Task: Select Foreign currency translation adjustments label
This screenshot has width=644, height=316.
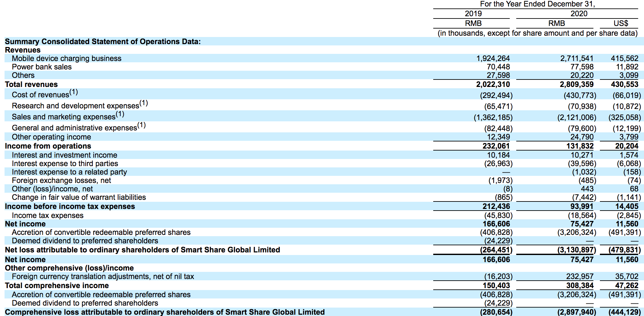Action: coord(103,276)
